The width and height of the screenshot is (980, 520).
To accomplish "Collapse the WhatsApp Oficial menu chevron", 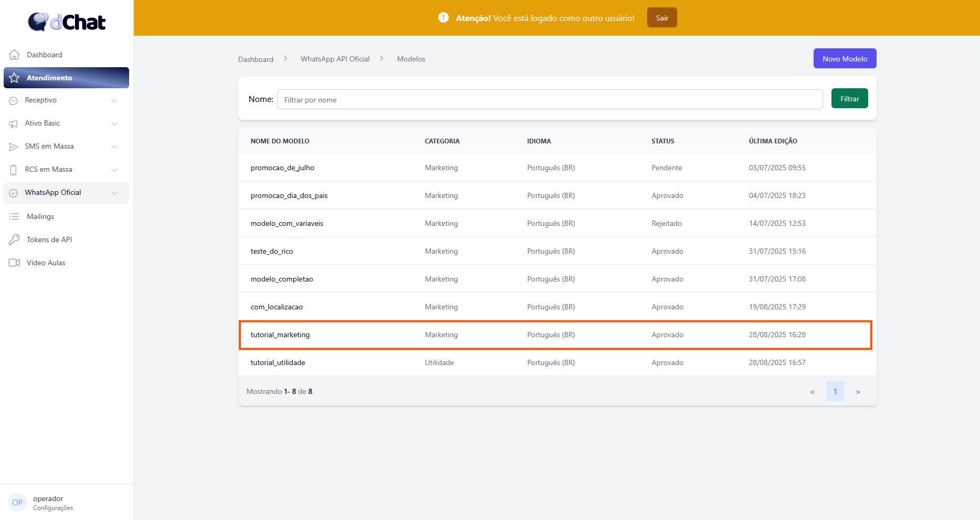I will pos(114,193).
